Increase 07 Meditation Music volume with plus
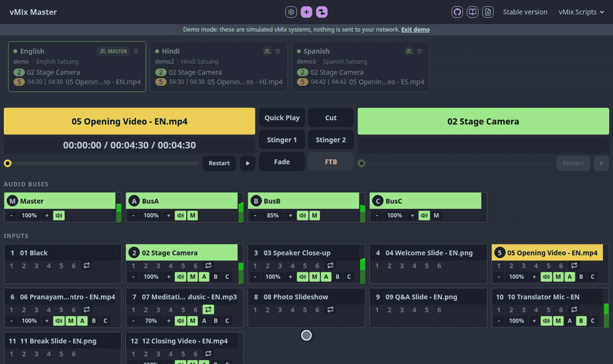Image resolution: width=613 pixels, height=364 pixels. pos(169,321)
